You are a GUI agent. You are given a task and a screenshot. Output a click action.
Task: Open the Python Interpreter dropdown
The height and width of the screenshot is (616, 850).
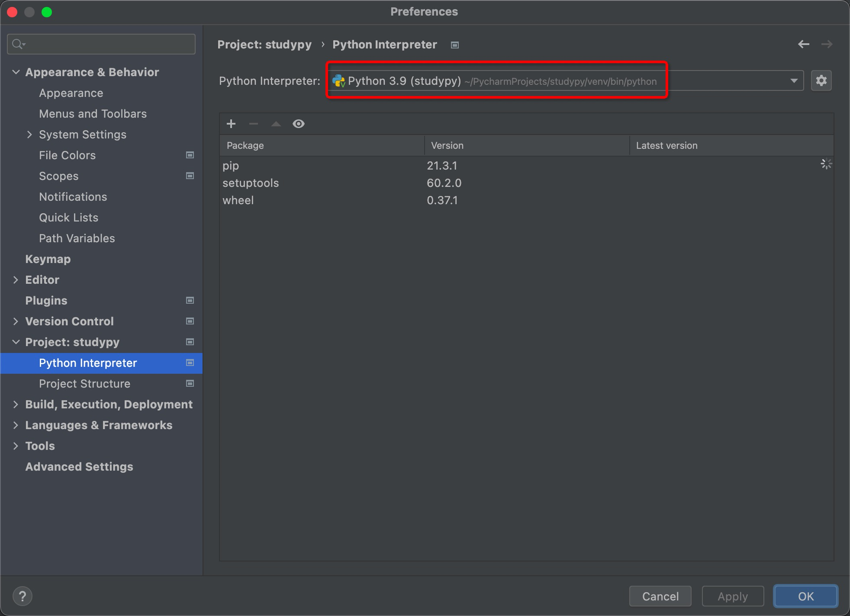click(794, 81)
